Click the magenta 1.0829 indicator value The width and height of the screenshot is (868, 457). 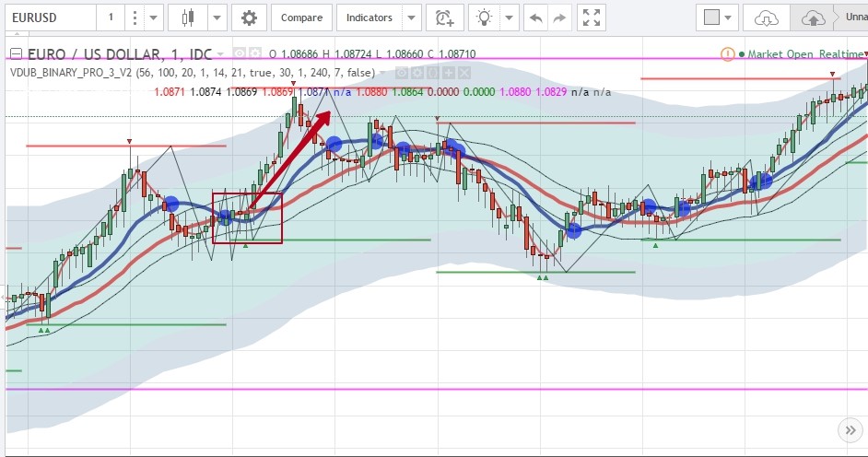coord(551,92)
